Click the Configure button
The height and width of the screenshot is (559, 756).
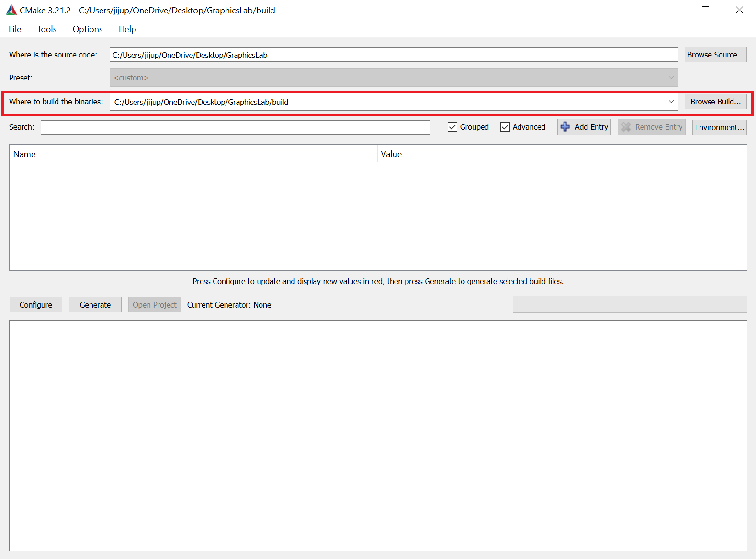tap(36, 305)
